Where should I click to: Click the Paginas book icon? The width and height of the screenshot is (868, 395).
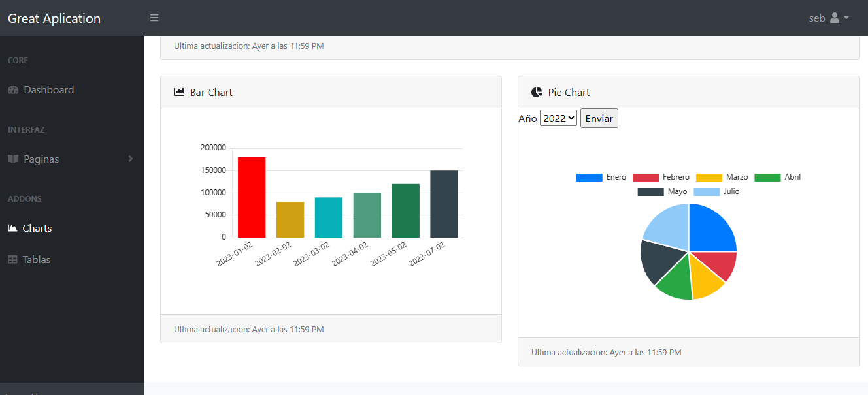[13, 159]
